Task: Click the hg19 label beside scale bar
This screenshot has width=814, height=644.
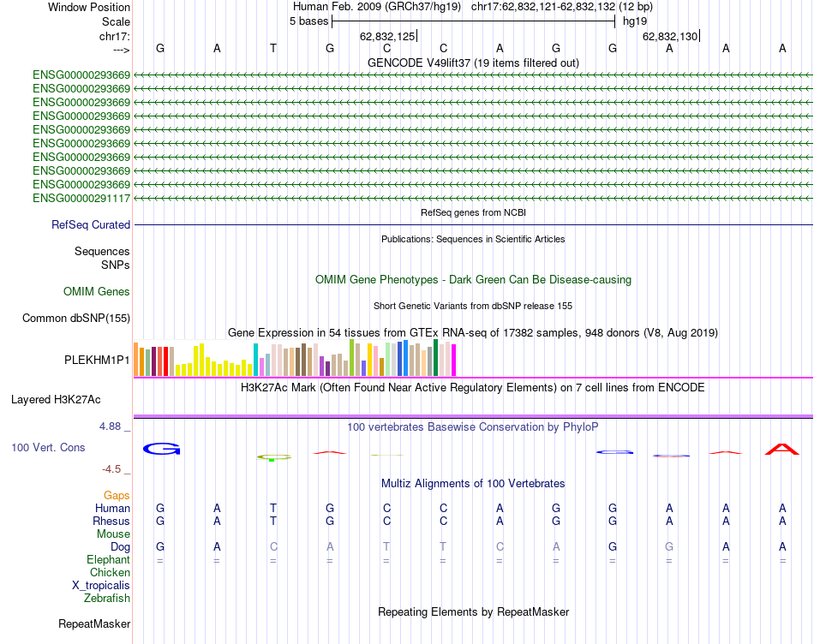Action: tap(634, 21)
